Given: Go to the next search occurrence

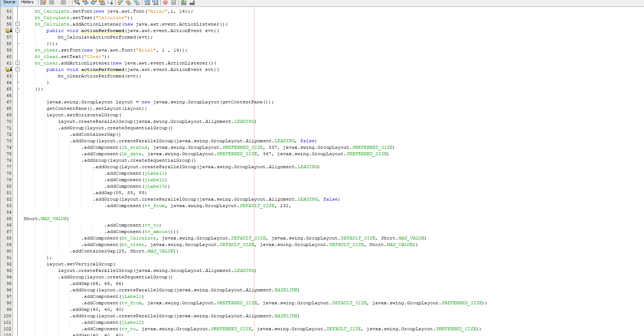Looking at the screenshot, I should pos(94,3).
